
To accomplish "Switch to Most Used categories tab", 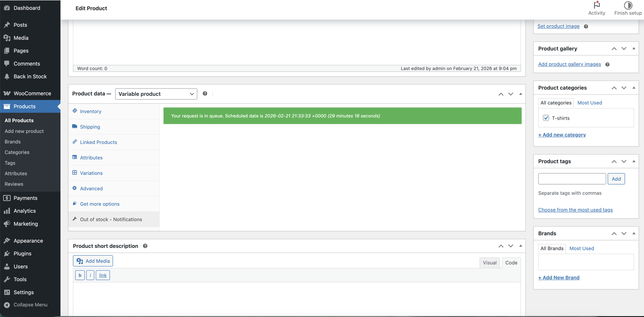I will tap(590, 103).
